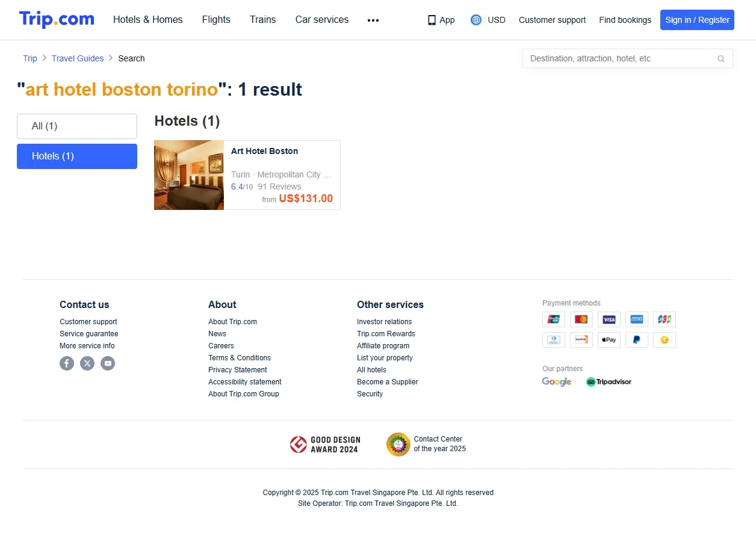
Task: Open Investor relations footer link
Action: (385, 322)
